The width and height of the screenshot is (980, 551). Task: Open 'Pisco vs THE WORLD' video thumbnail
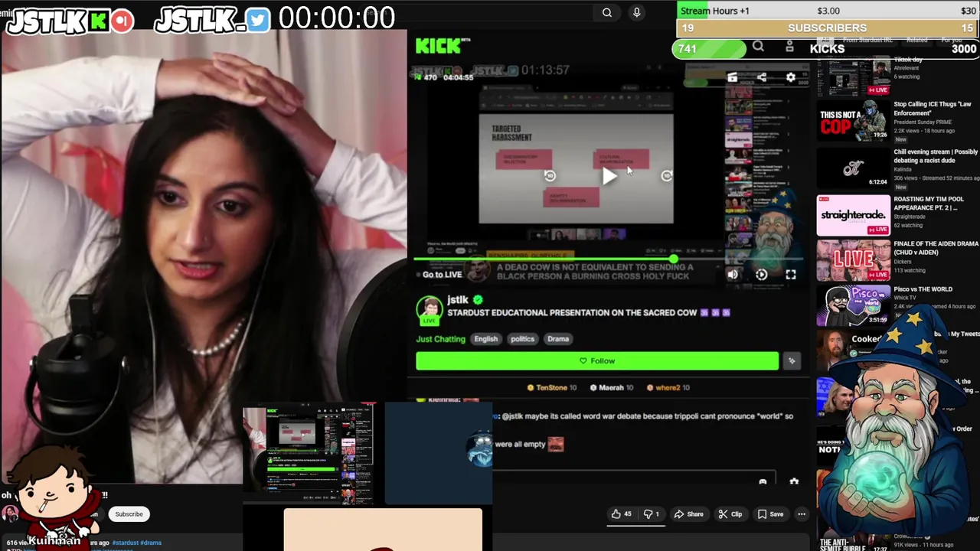coord(853,305)
